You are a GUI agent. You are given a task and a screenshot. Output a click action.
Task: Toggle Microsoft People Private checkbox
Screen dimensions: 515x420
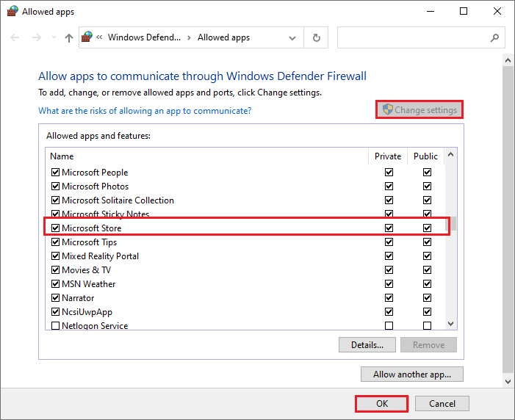(x=389, y=172)
